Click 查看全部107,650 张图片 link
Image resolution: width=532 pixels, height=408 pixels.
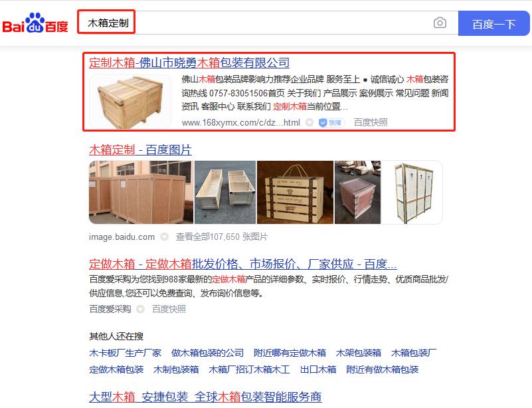coord(222,237)
